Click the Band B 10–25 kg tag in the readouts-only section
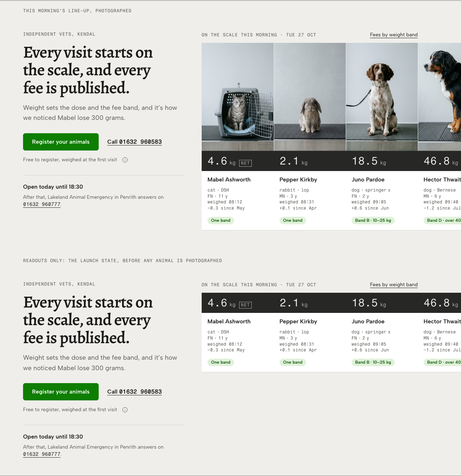Viewport: 461px width, 476px height. (373, 362)
